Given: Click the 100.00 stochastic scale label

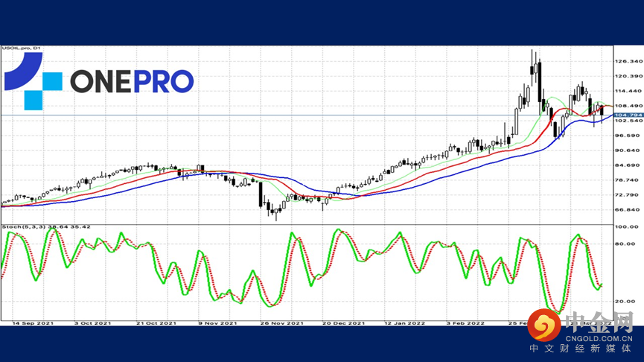Looking at the screenshot, I should click(626, 227).
